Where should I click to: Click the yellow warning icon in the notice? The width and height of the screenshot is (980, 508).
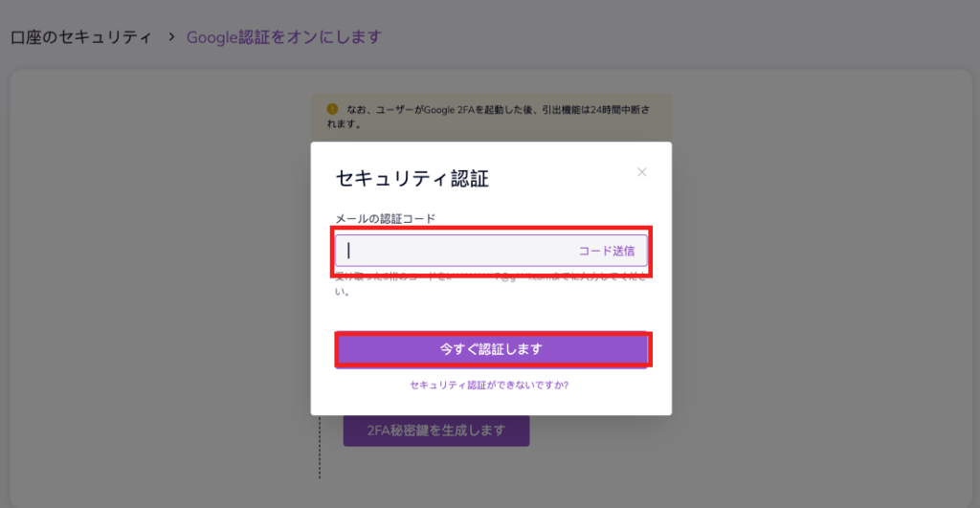pos(332,109)
